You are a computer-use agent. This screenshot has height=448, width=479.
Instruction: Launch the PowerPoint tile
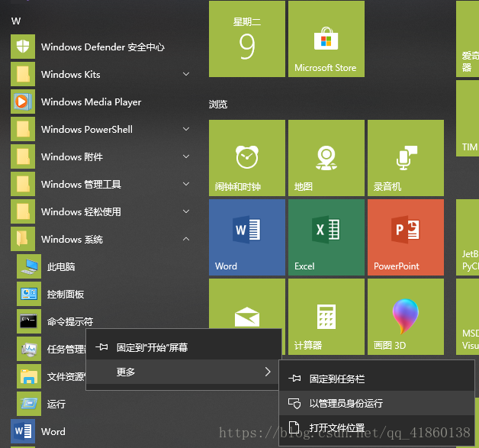tap(406, 237)
